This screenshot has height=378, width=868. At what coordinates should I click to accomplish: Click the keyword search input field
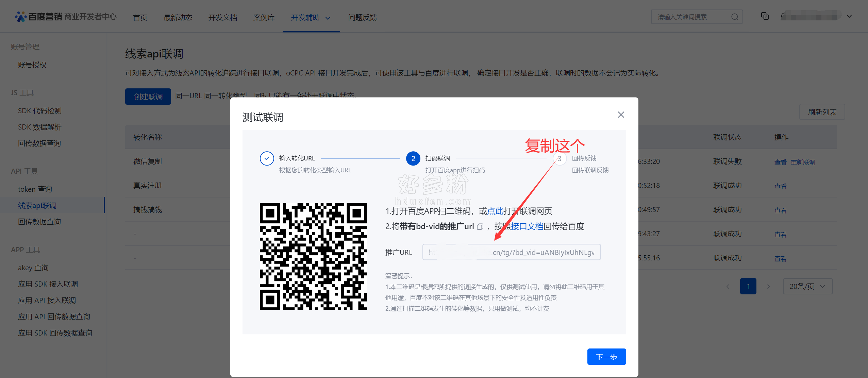point(697,17)
